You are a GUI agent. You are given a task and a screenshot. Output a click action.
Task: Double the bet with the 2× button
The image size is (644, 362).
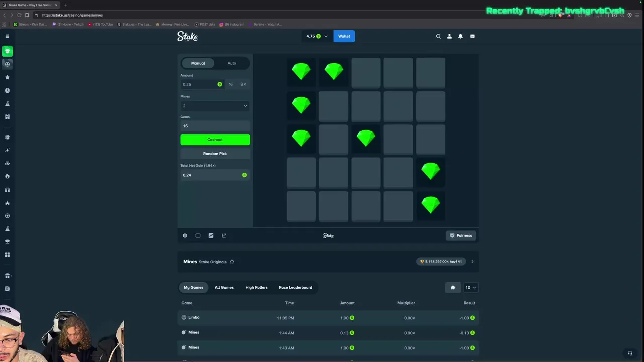[x=243, y=84]
